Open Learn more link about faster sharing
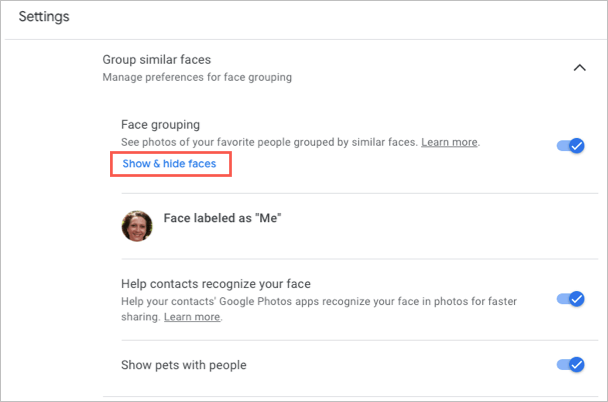 point(192,317)
